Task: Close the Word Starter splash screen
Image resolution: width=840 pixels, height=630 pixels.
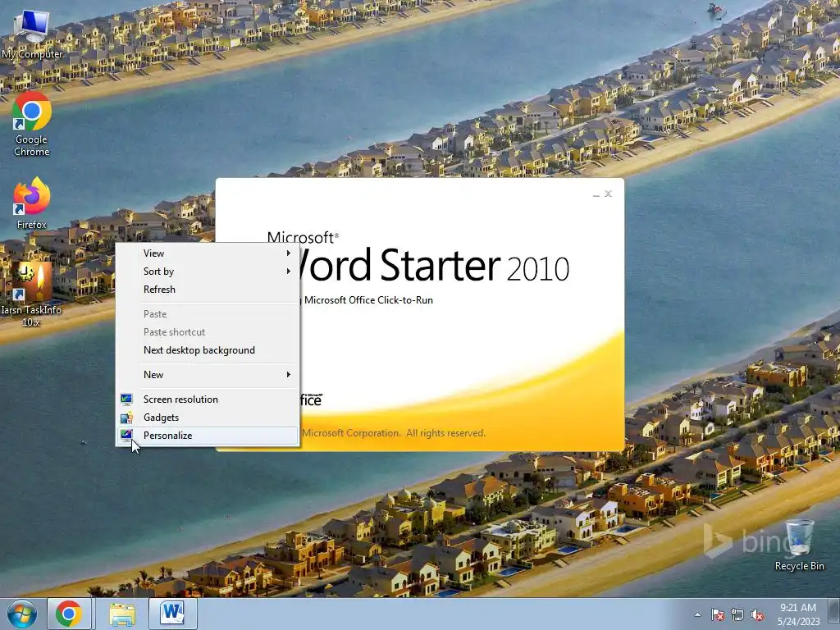Action: (608, 194)
